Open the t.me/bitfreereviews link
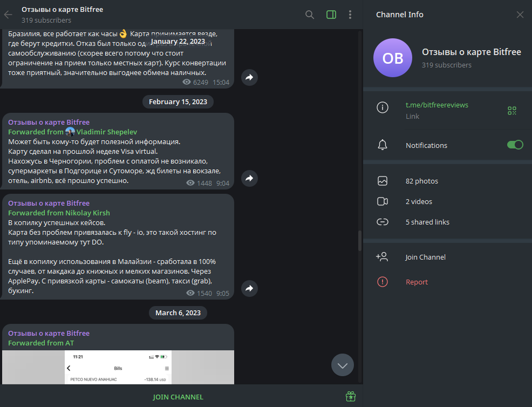Screen dimensions: 532x407 437,105
